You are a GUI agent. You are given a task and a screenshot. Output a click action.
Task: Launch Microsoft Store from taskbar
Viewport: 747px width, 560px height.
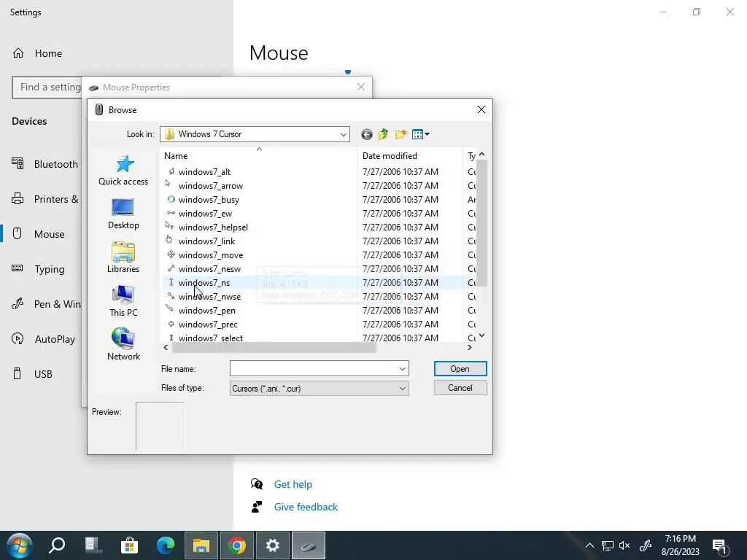[129, 545]
